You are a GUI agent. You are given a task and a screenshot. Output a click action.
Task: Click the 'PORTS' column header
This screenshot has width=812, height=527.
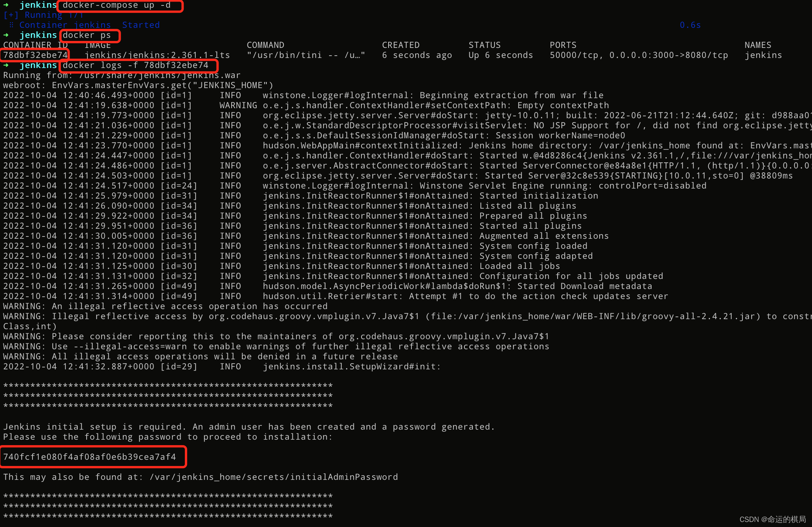pos(563,45)
